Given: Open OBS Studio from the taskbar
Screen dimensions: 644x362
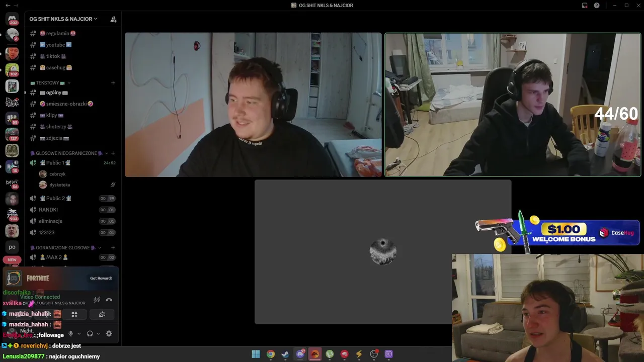Looking at the screenshot, I should [x=374, y=354].
